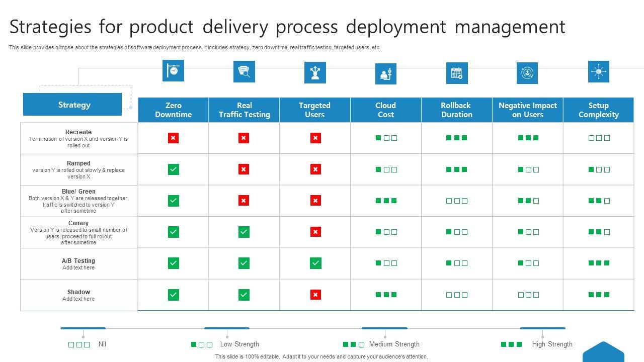Click green check for A/B Testing Real Traffic
644x362 pixels.
[x=244, y=263]
